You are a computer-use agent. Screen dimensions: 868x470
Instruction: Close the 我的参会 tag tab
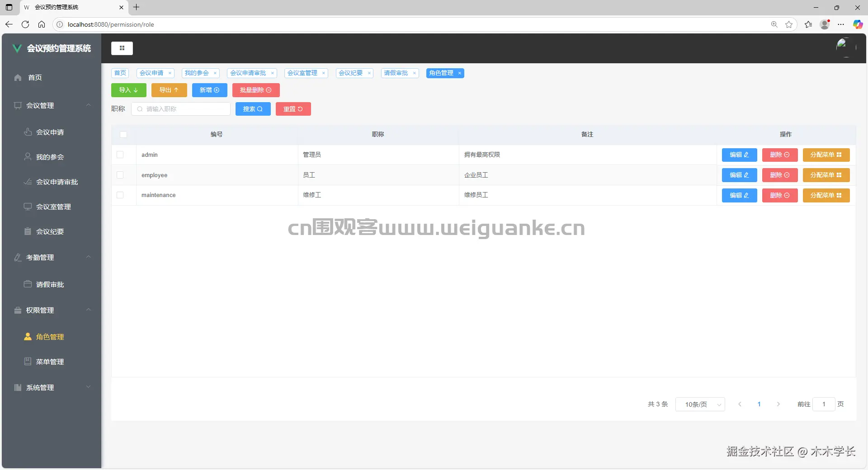click(x=215, y=73)
